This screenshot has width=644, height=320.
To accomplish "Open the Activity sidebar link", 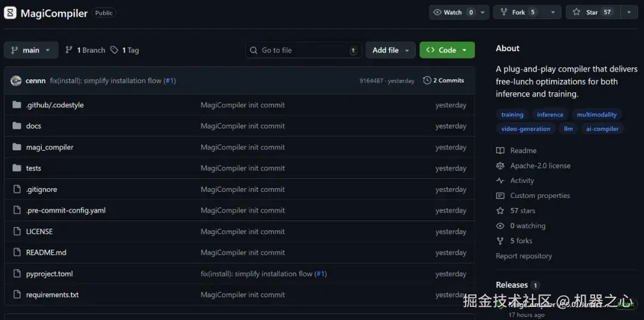I will (522, 181).
